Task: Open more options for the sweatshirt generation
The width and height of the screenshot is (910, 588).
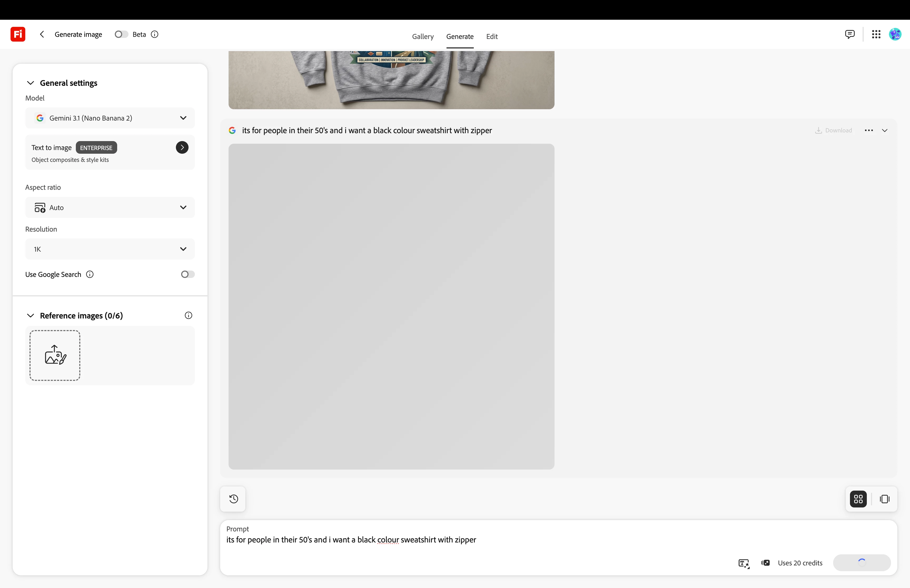Action: click(869, 131)
